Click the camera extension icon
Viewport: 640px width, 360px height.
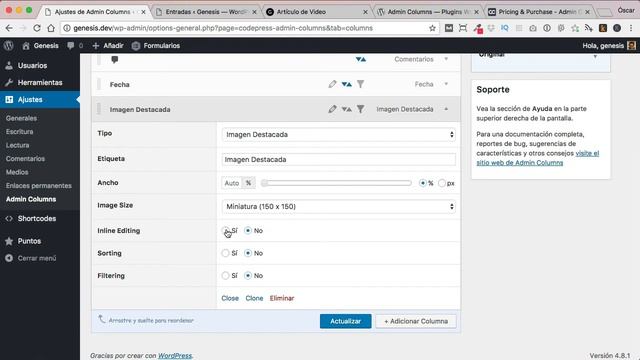(533, 28)
